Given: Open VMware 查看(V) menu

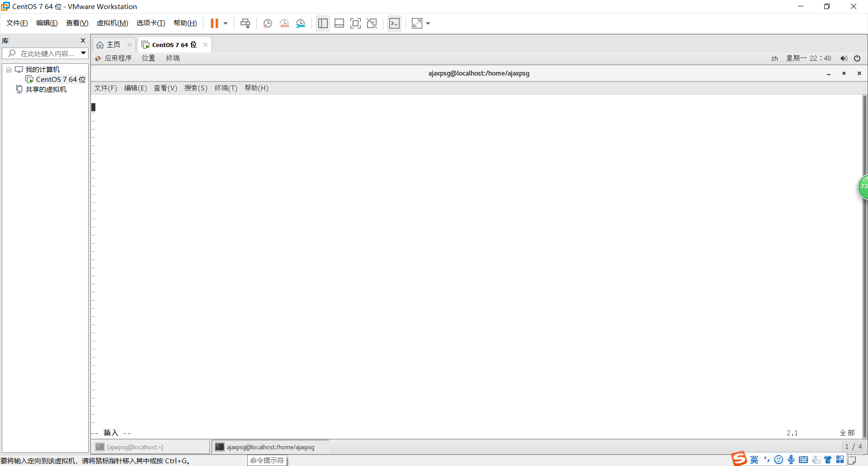Looking at the screenshot, I should click(77, 23).
